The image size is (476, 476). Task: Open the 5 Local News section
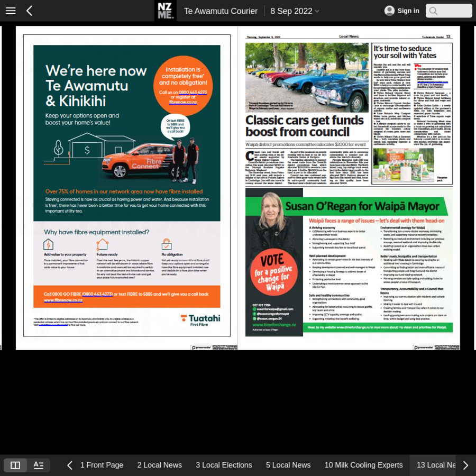288,465
